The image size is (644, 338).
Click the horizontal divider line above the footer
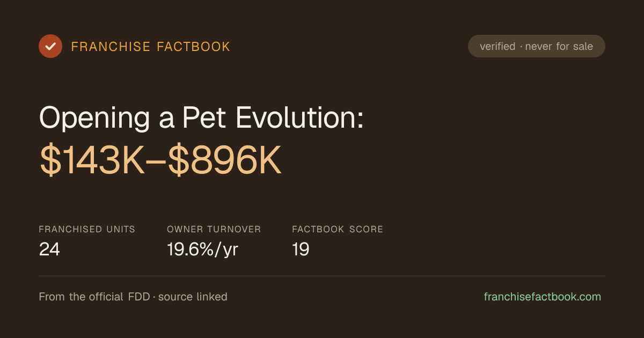point(322,276)
